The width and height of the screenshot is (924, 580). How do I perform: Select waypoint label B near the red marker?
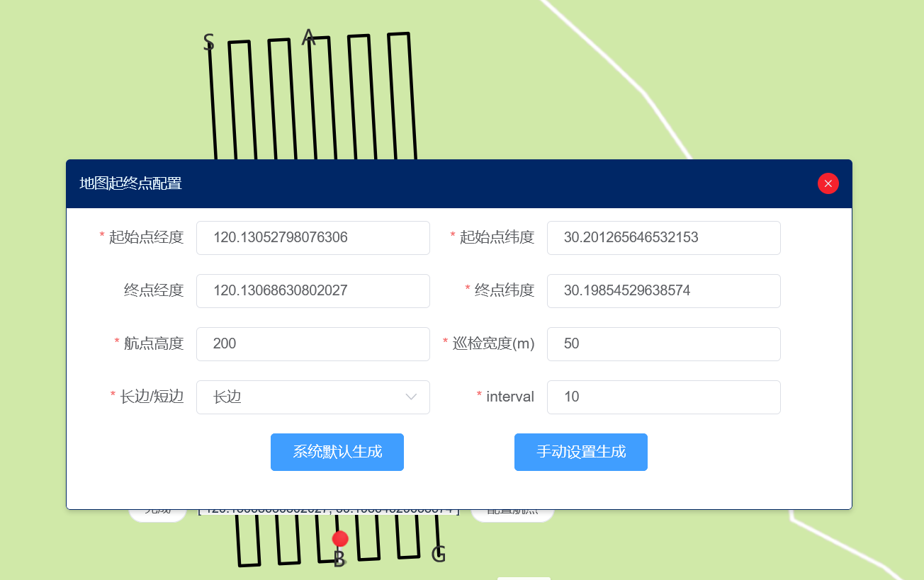339,559
